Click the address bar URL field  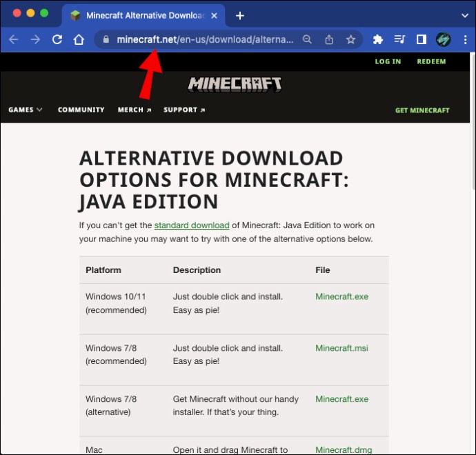(x=205, y=39)
